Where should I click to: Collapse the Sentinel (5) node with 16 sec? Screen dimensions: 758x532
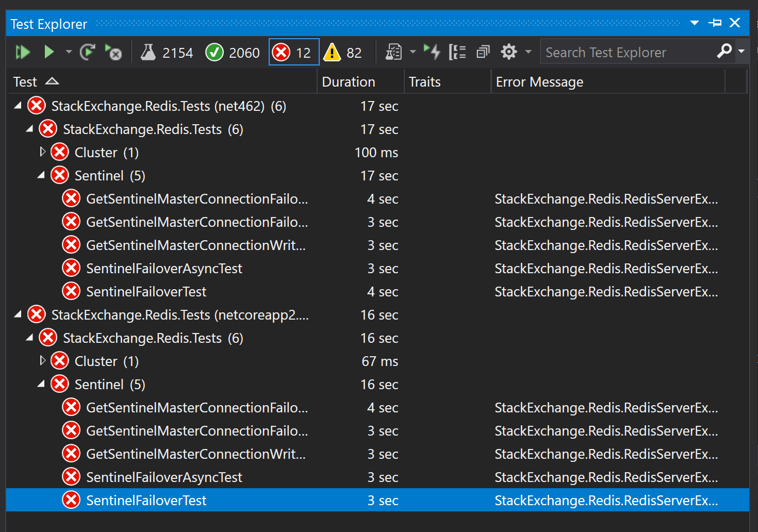[x=41, y=384]
